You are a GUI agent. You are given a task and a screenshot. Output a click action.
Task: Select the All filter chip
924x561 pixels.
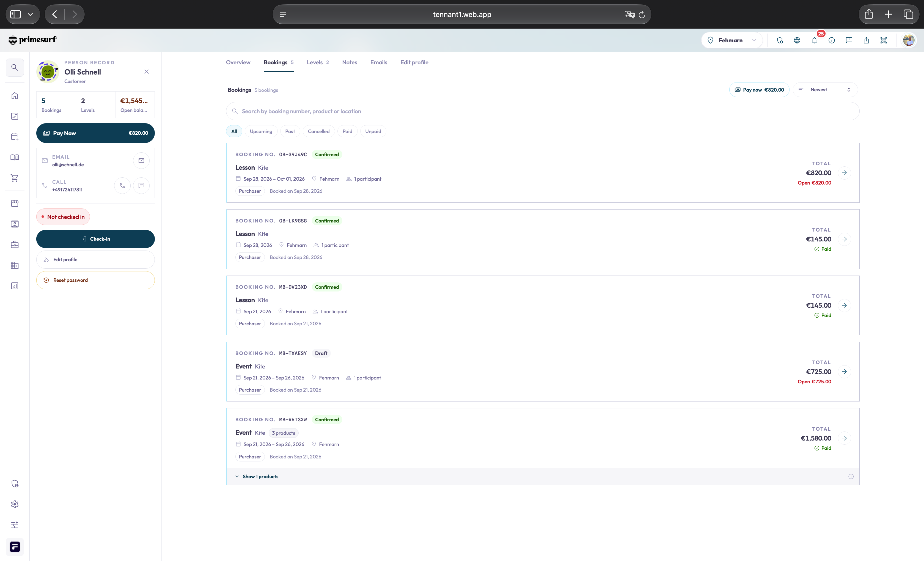pos(234,131)
